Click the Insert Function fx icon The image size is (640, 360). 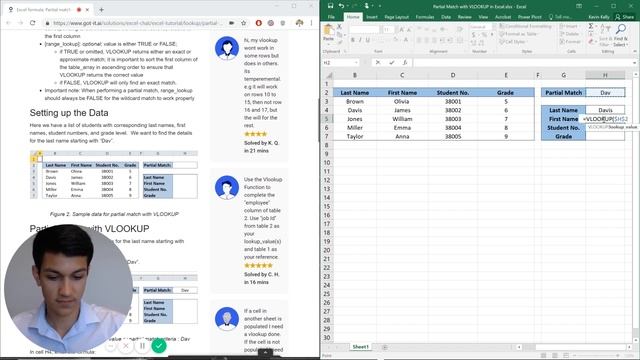click(405, 62)
